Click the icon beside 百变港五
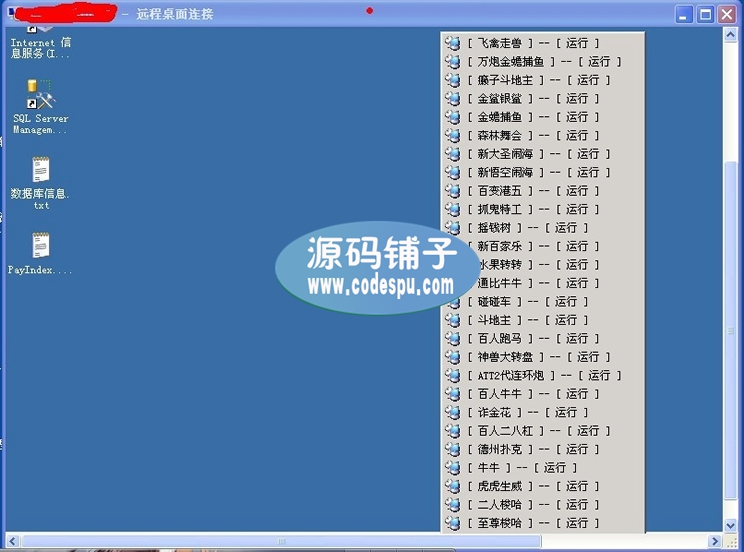 click(x=453, y=191)
